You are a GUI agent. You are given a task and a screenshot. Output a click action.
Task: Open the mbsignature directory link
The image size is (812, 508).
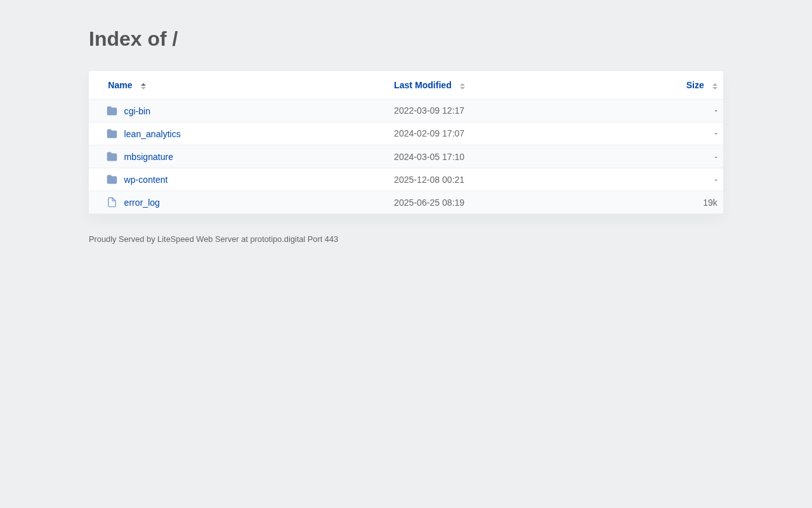coord(148,157)
